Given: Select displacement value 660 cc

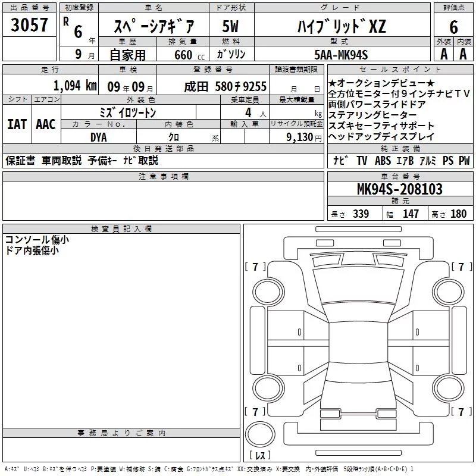Looking at the screenshot, I should pos(189,55).
